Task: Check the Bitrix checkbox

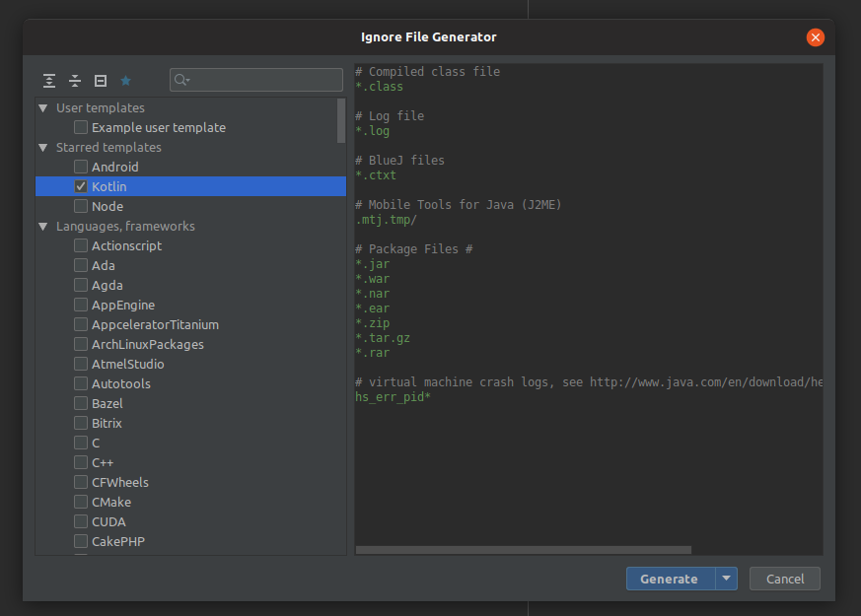Action: point(81,424)
